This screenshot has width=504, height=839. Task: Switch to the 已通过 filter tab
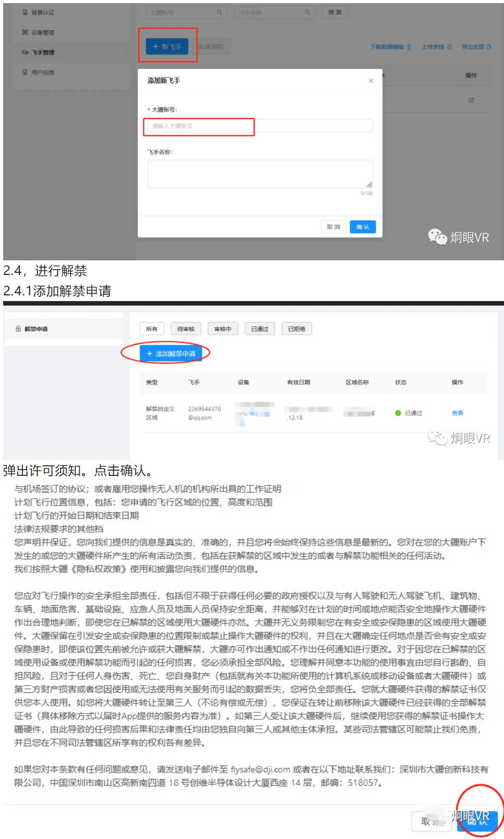coord(259,329)
